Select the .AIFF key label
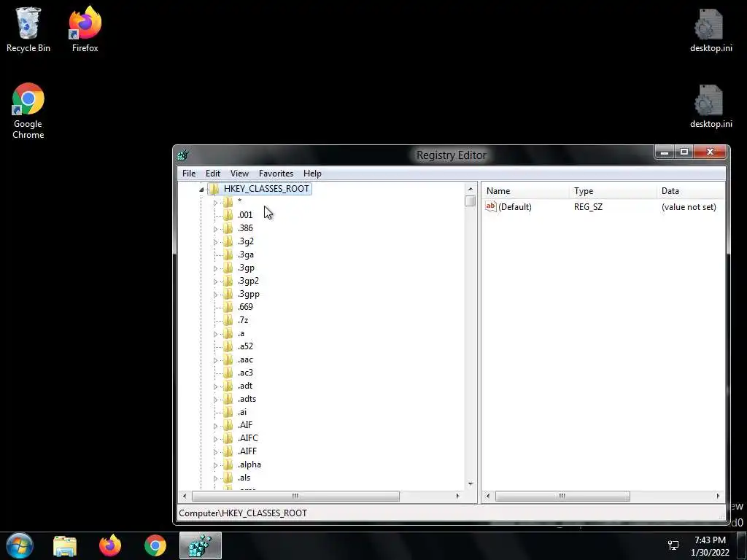The width and height of the screenshot is (747, 560). point(247,451)
